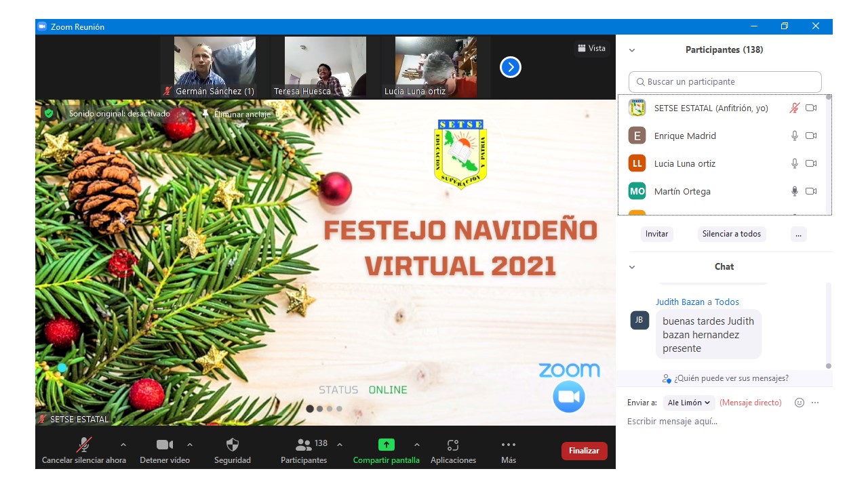Open participant panel more options (...)

798,234
